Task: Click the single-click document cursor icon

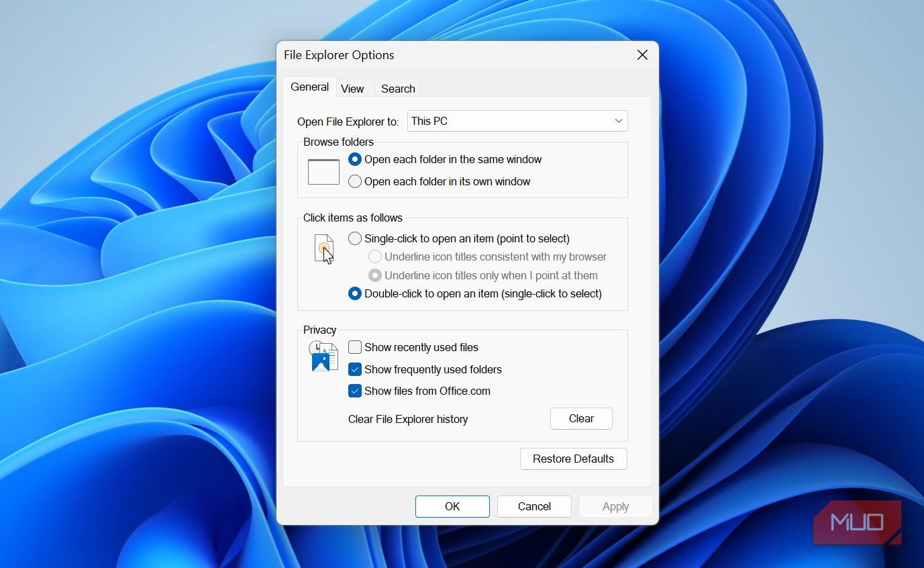Action: click(x=324, y=249)
